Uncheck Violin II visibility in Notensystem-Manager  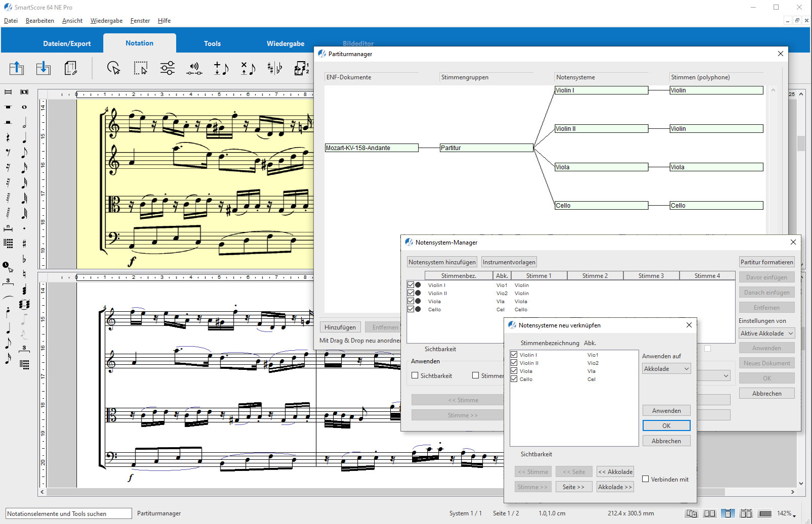pyautogui.click(x=411, y=293)
